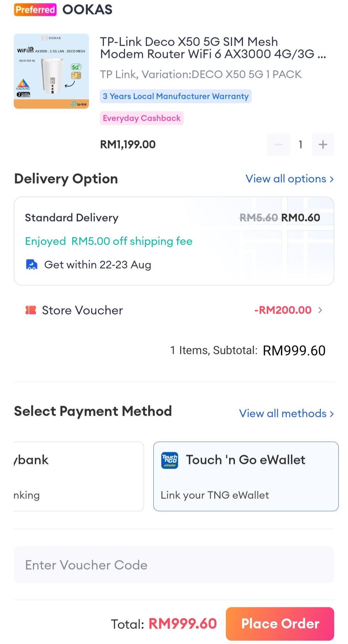This screenshot has height=644, width=348.
Task: Select Touch 'n Go eWallet payment card
Action: [246, 477]
